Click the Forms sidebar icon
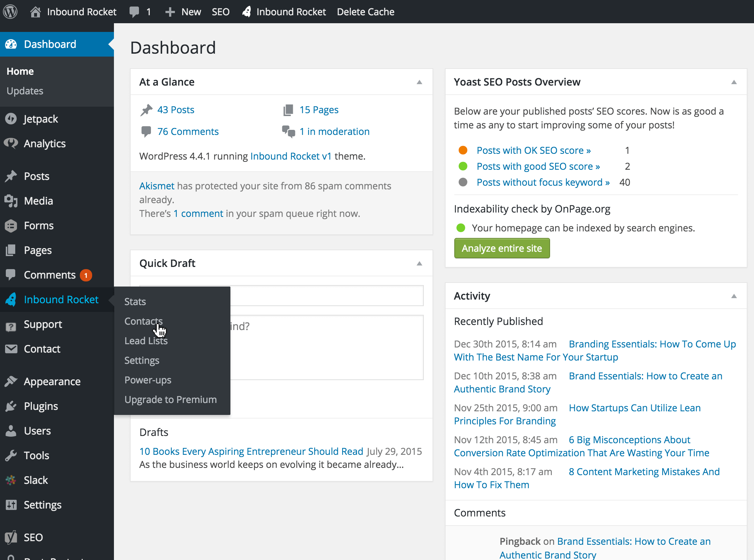 pos(11,225)
